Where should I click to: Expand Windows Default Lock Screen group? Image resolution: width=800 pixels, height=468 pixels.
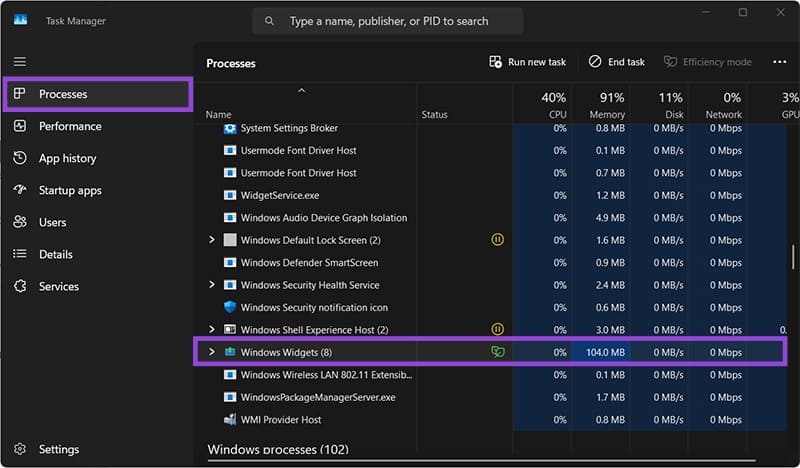(212, 239)
